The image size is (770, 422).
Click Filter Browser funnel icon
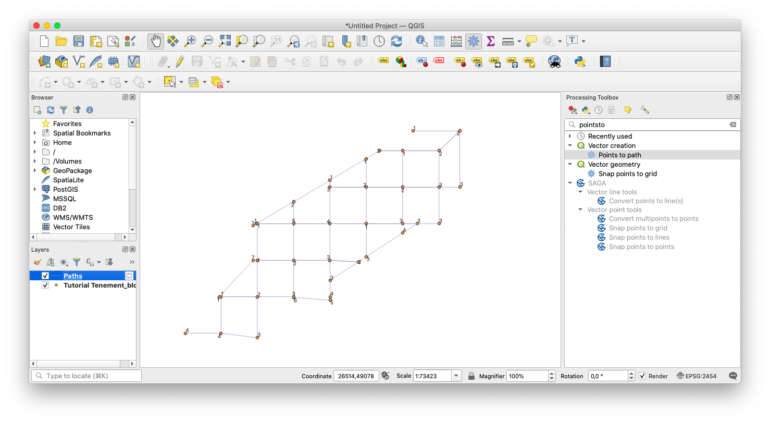63,110
